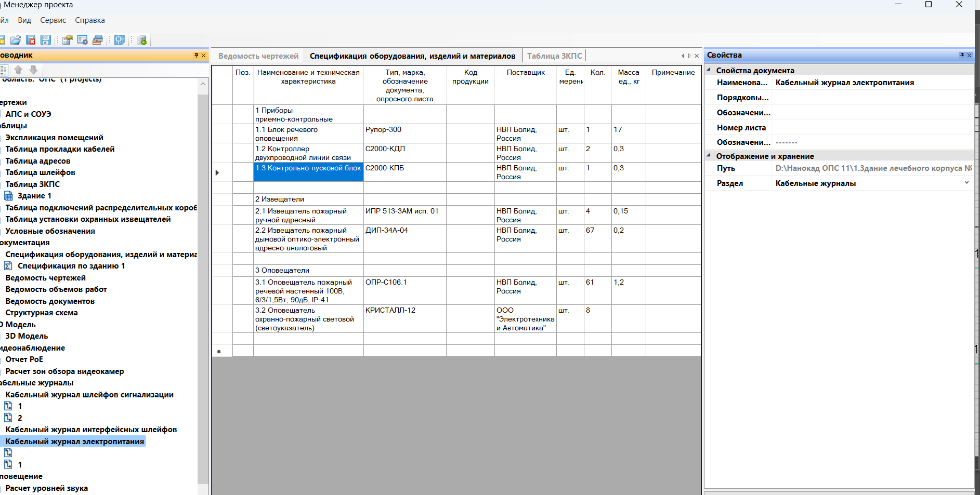Viewport: 980px width, 495px height.
Task: Close the Свойства panel
Action: click(969, 55)
